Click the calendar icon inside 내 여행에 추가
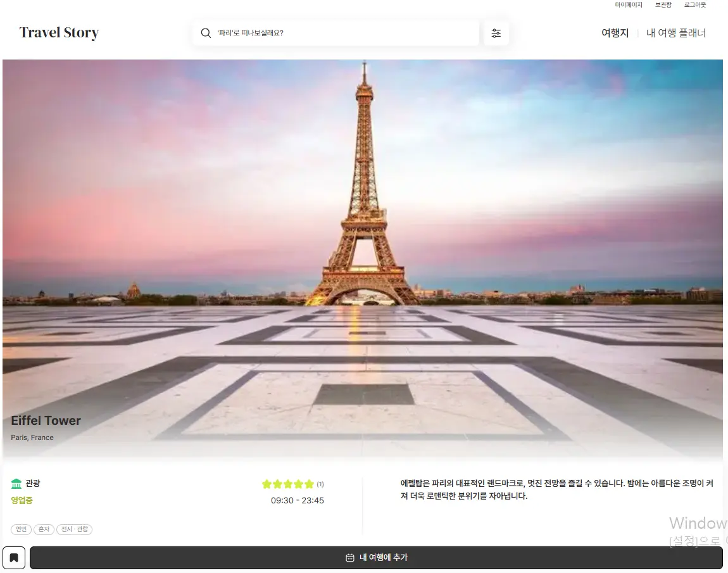 click(x=349, y=558)
